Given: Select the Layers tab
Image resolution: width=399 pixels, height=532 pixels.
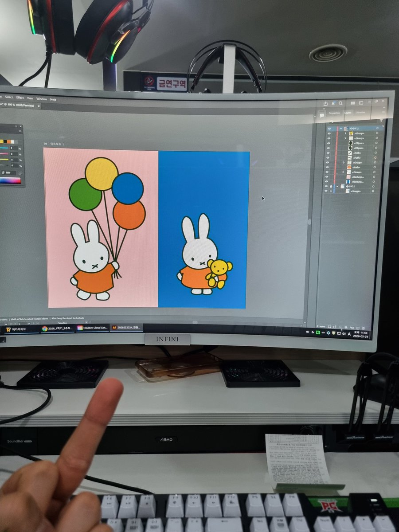Looking at the screenshot, I should click(x=348, y=113).
